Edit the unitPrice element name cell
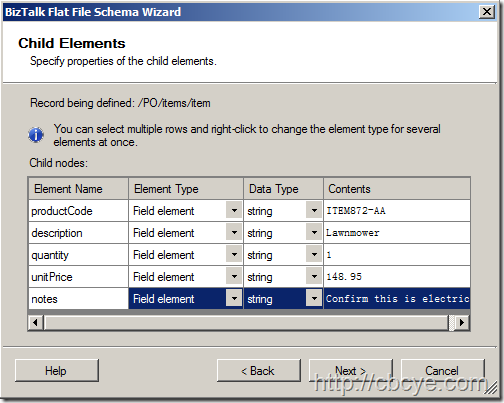The width and height of the screenshot is (504, 403). click(78, 277)
